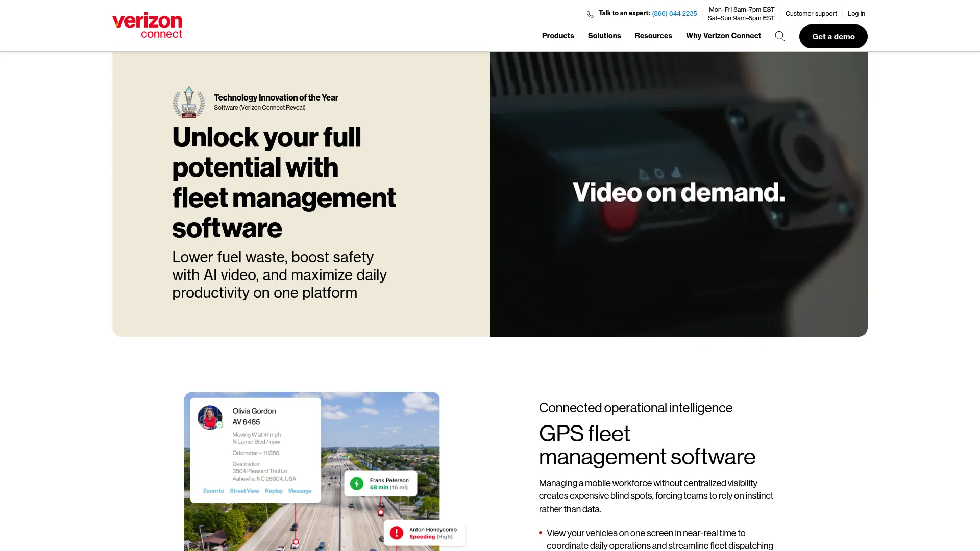Click the Stevie award badge icon
980x551 pixels.
(189, 102)
